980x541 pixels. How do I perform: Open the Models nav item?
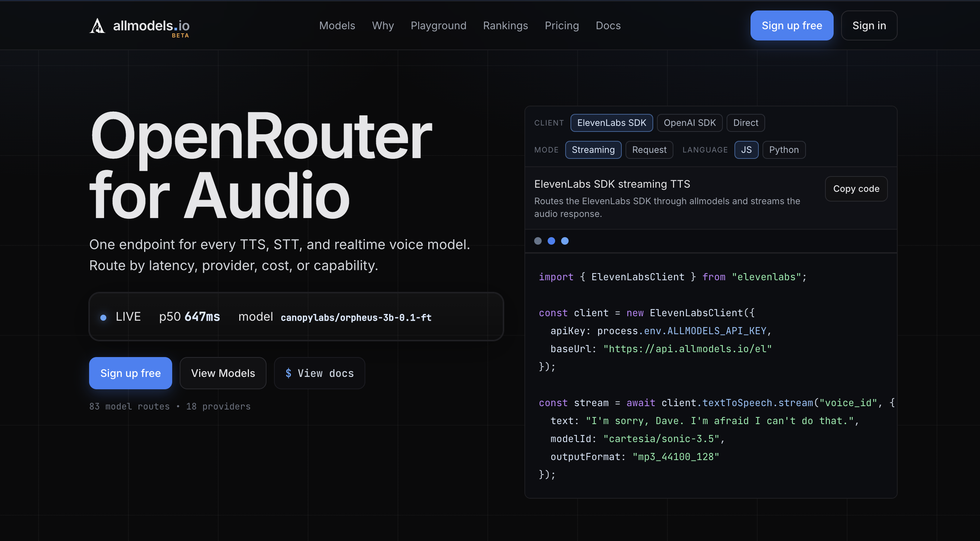pos(337,25)
